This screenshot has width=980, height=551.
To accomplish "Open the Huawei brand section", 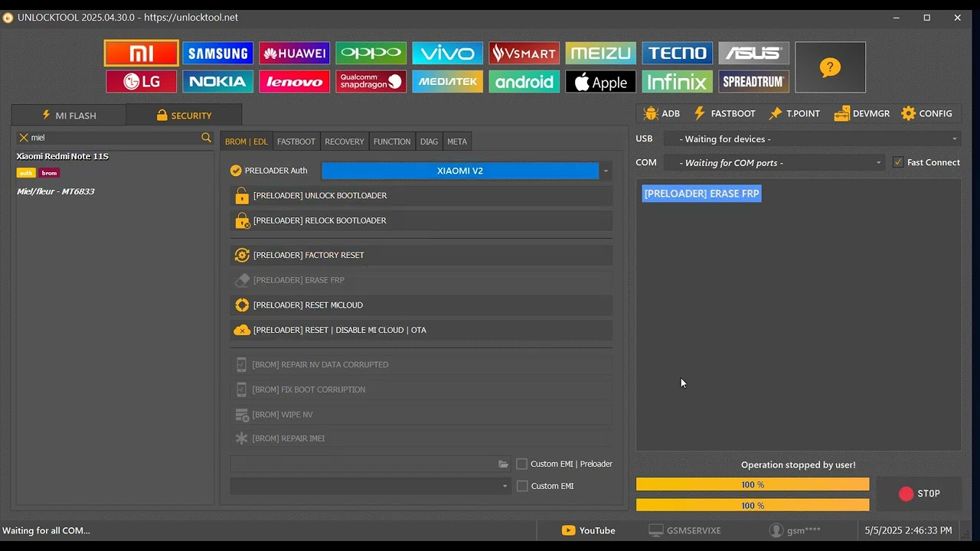I will point(295,53).
